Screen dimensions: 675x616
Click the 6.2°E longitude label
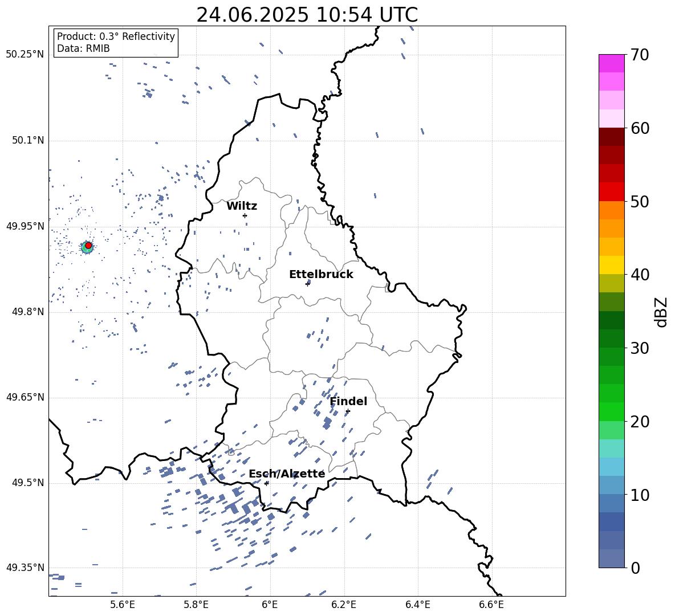(x=344, y=605)
